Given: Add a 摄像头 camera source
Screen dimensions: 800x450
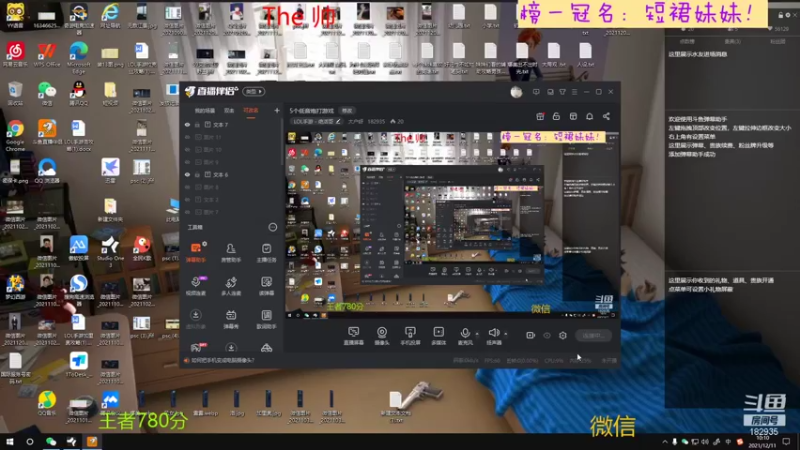Looking at the screenshot, I should click(x=382, y=336).
